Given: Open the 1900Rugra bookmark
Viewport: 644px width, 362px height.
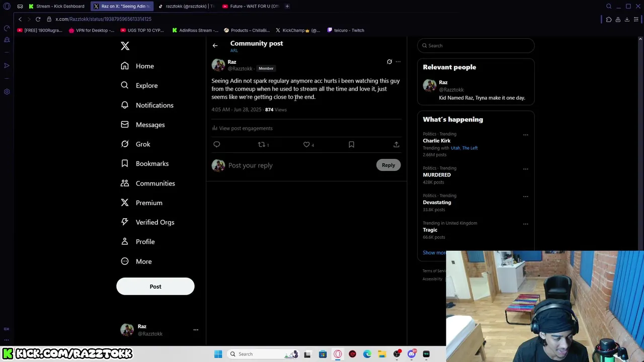Looking at the screenshot, I should (x=40, y=30).
